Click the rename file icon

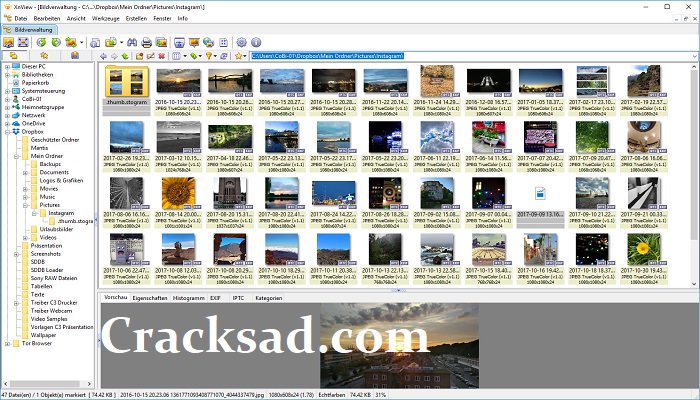(x=150, y=56)
